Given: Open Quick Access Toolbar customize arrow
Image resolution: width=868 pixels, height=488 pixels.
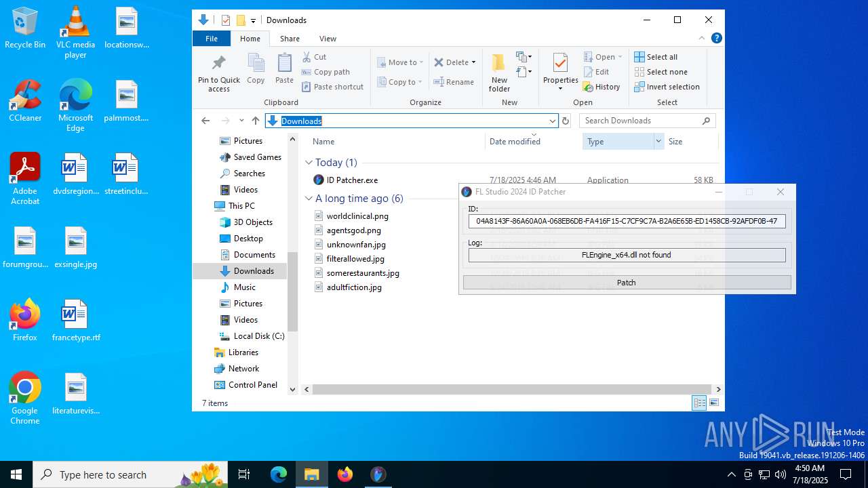Looking at the screenshot, I should (x=253, y=20).
